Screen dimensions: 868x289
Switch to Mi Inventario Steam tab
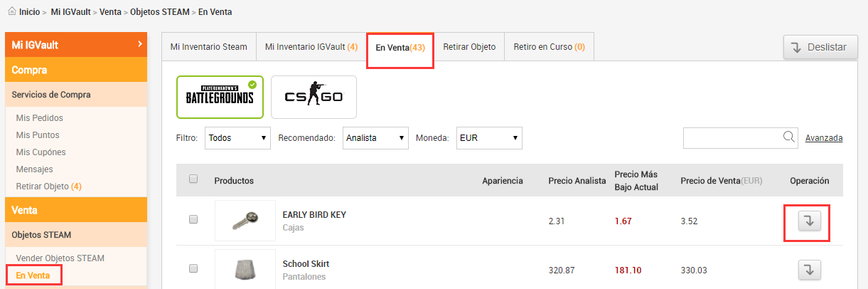(x=208, y=47)
